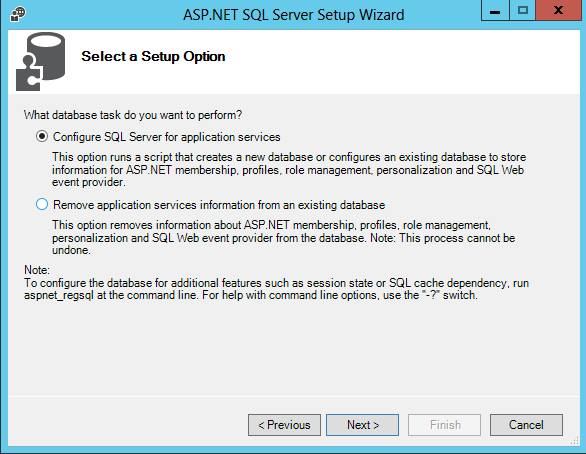Click 'What database task do you want to perform?' text

(133, 115)
